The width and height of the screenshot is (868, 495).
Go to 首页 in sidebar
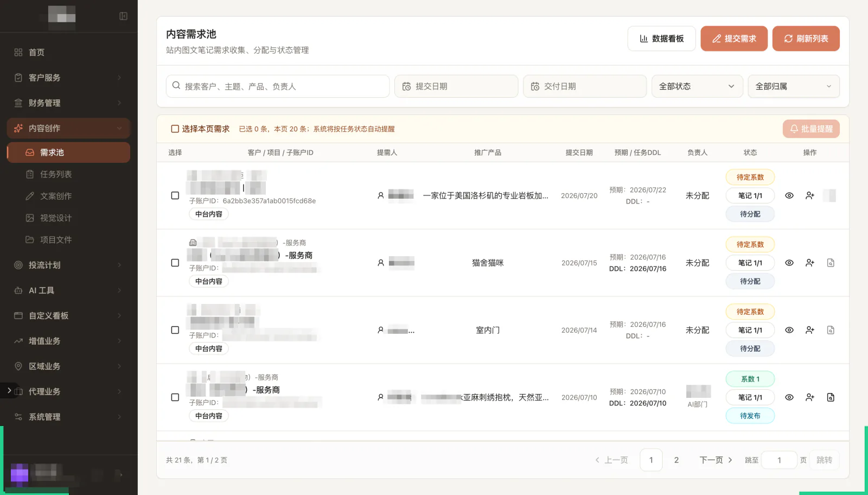click(x=68, y=52)
